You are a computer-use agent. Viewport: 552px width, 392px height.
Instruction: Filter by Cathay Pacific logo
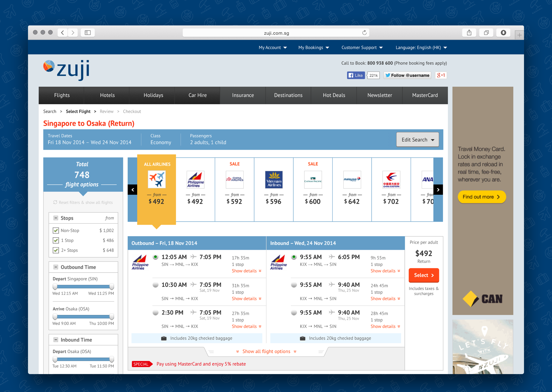[x=313, y=179]
